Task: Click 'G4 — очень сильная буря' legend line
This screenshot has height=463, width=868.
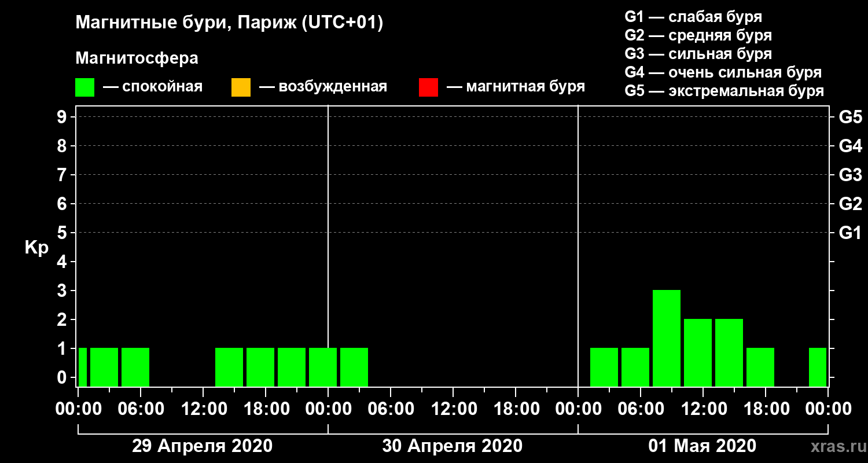Action: click(x=723, y=72)
